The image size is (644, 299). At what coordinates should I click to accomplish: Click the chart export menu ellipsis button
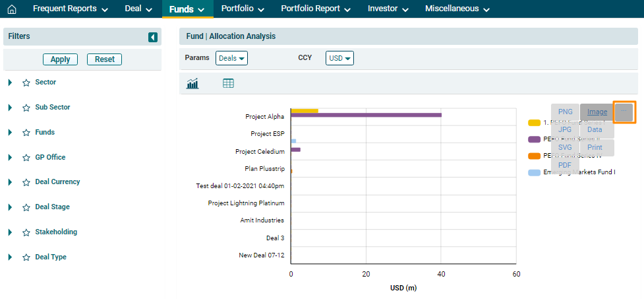click(x=624, y=112)
